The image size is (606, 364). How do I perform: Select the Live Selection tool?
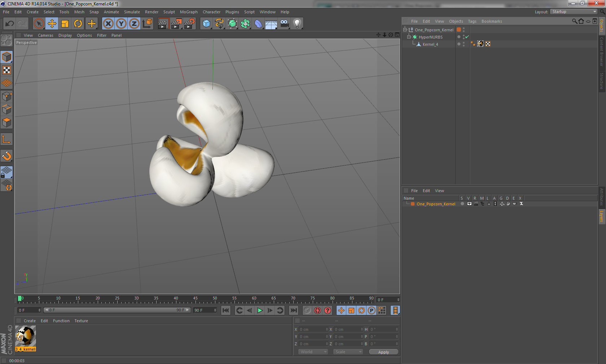point(39,24)
